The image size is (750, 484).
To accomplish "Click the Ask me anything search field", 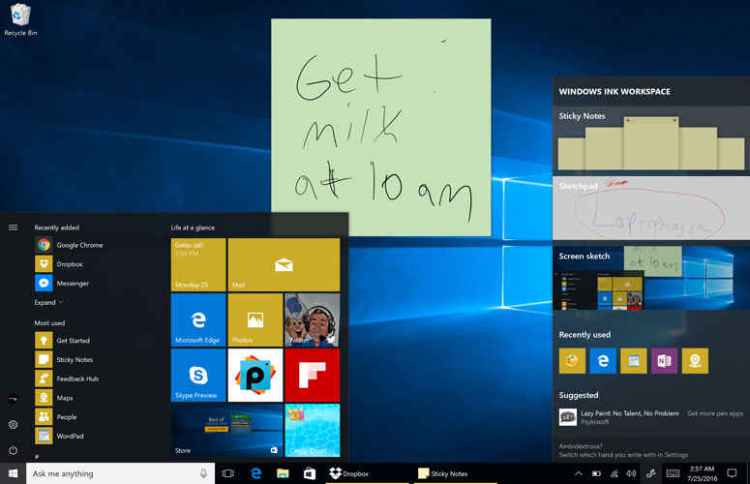I will coord(110,473).
